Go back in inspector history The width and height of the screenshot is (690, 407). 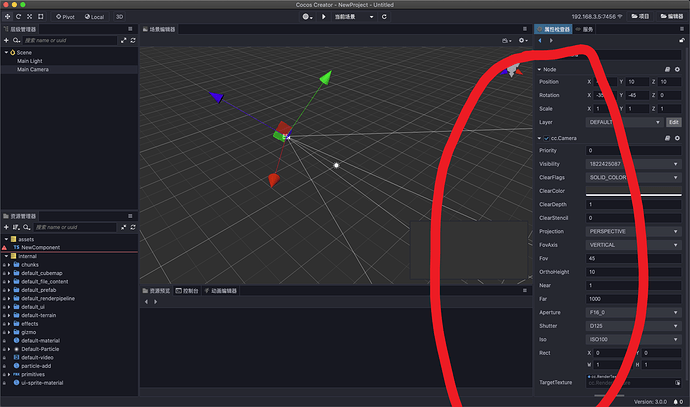pos(540,40)
